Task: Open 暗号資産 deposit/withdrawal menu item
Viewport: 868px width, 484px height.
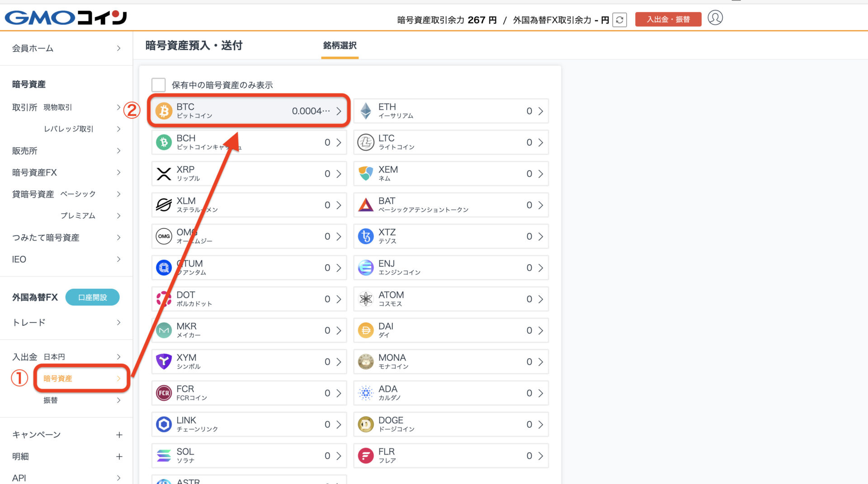Action: point(82,378)
